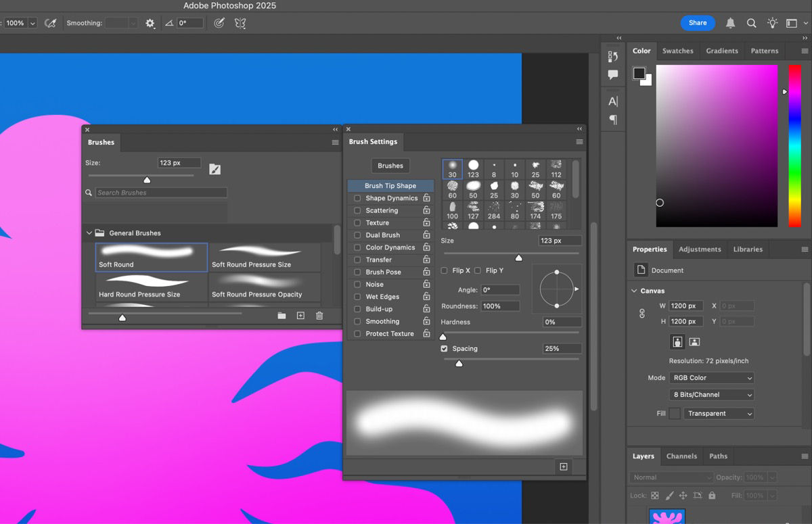Click foreground color swatch in Color panel

click(x=639, y=74)
